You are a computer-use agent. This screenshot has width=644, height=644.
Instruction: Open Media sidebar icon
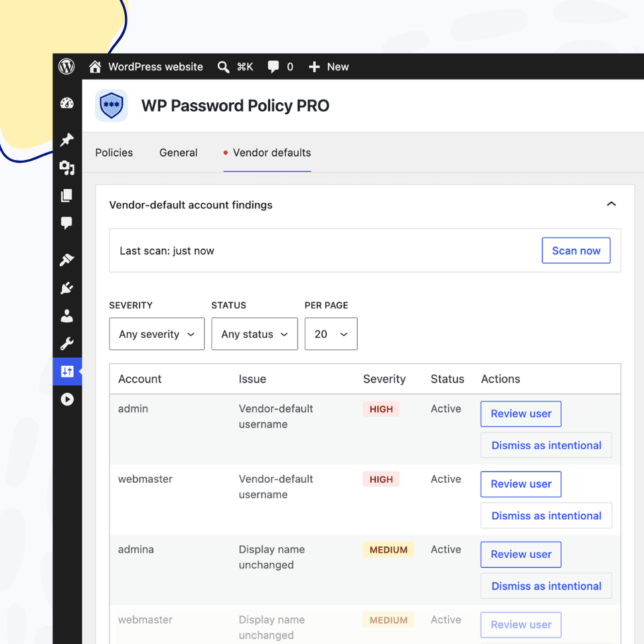point(67,167)
